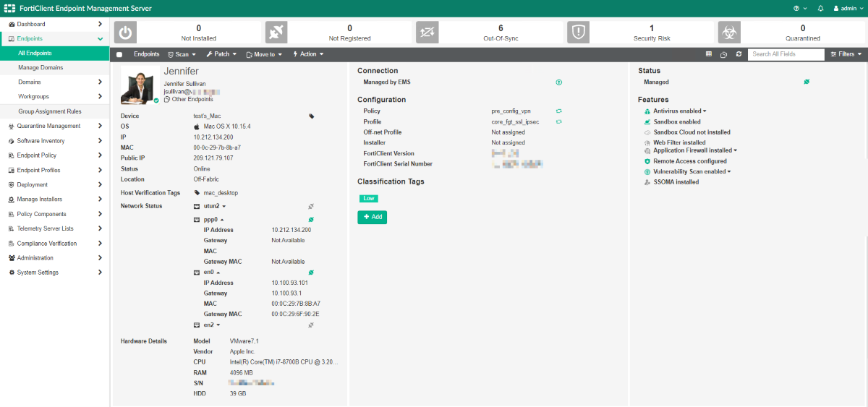This screenshot has height=407, width=868.
Task: Click the Managed by EMS status icon
Action: click(558, 82)
